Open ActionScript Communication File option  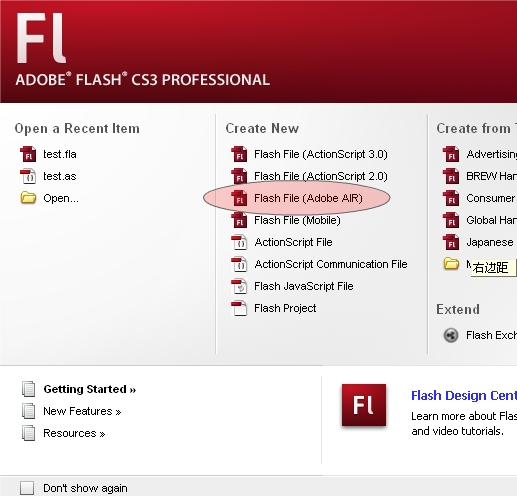(331, 264)
